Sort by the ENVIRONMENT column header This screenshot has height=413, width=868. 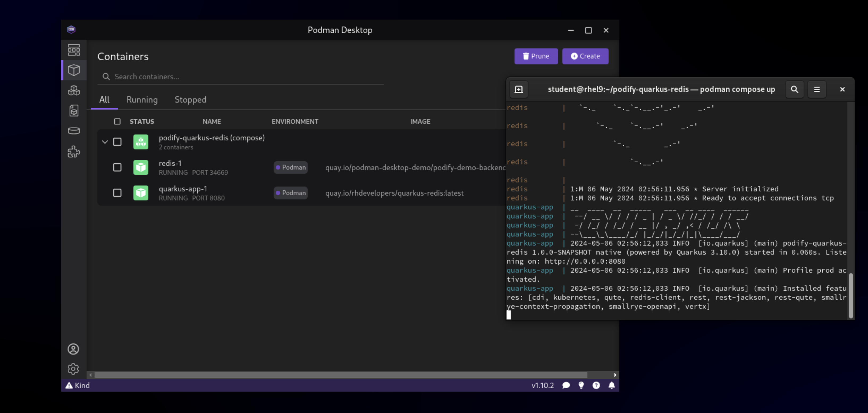point(295,121)
